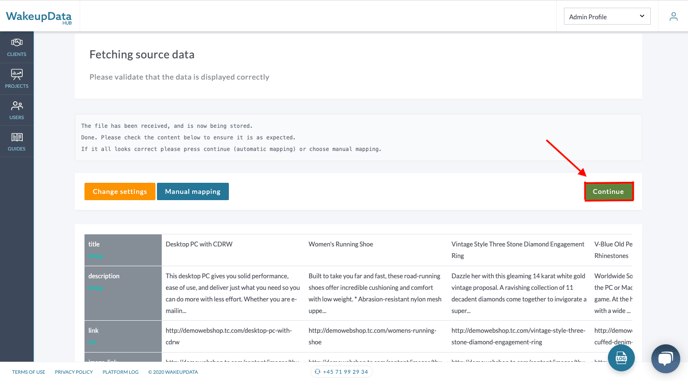Click the Manual mapping button

tap(193, 191)
